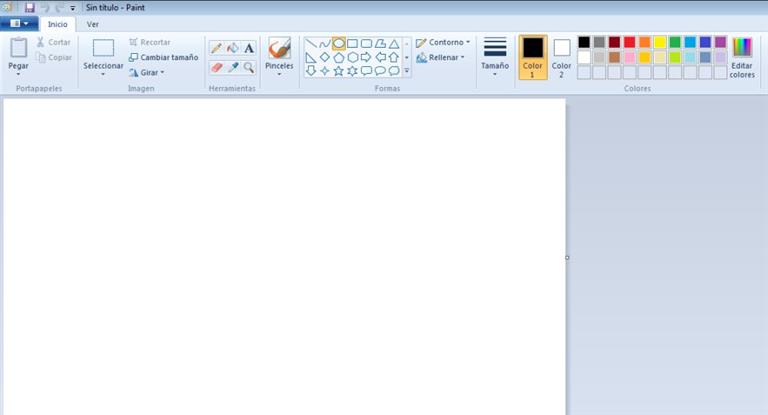
Task: Pick the orange color swatch
Action: [645, 42]
